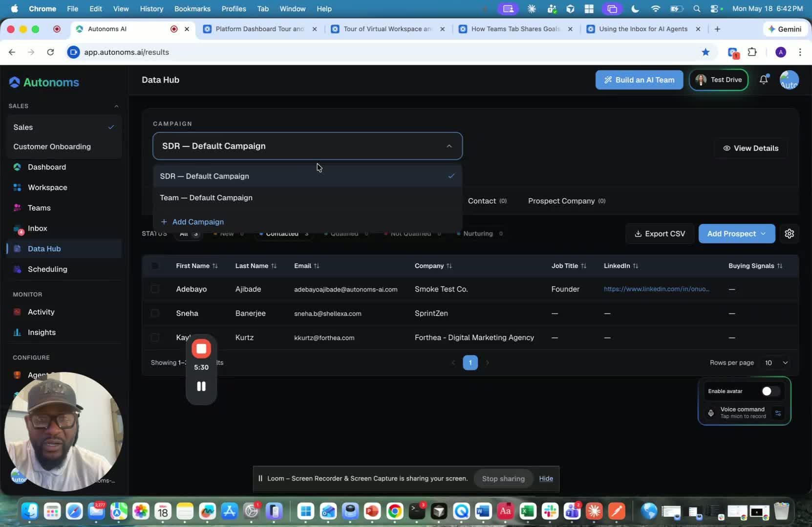Screen dimensions: 812x527
Task: Filter prospects by Nurturing status
Action: [x=480, y=234]
